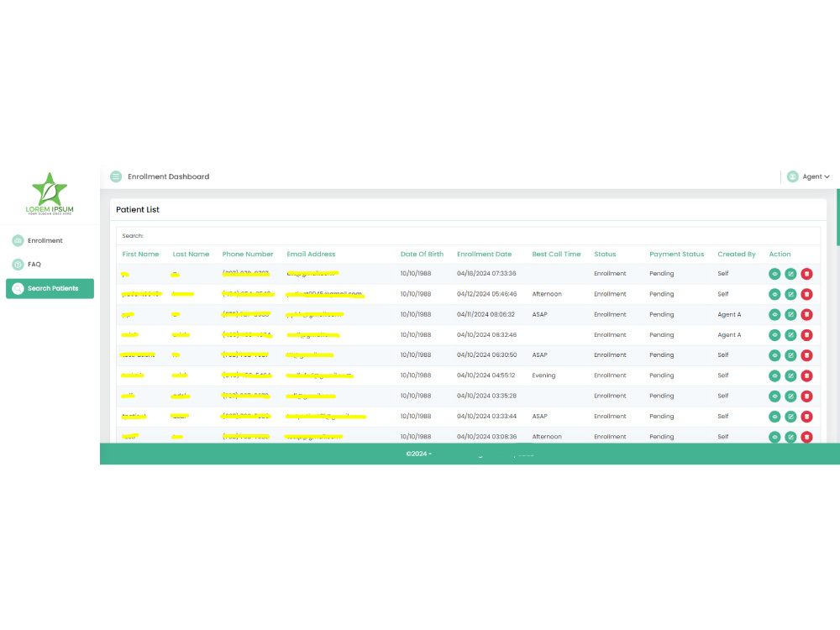Click the Action column header
Viewport: 840px width, 630px height.
780,254
